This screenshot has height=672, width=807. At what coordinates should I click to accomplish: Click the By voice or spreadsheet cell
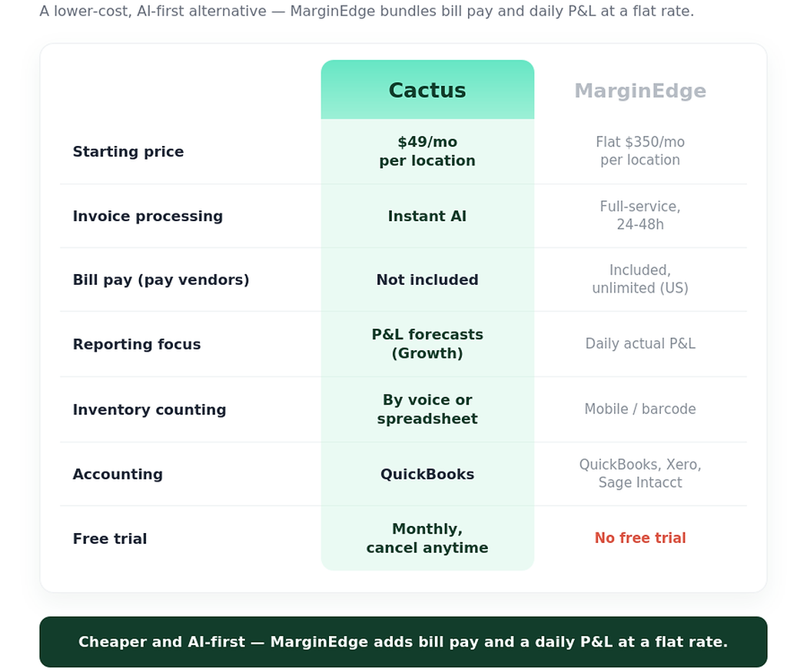[x=427, y=409]
